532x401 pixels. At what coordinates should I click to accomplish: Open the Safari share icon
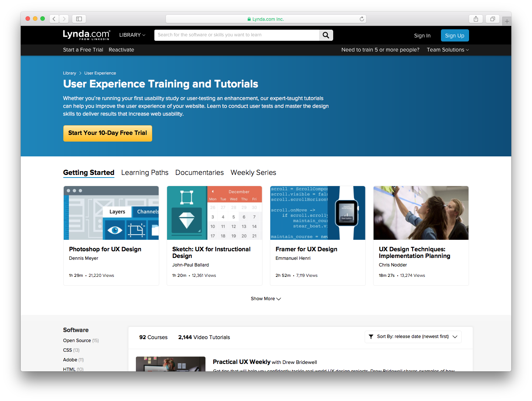pos(476,19)
